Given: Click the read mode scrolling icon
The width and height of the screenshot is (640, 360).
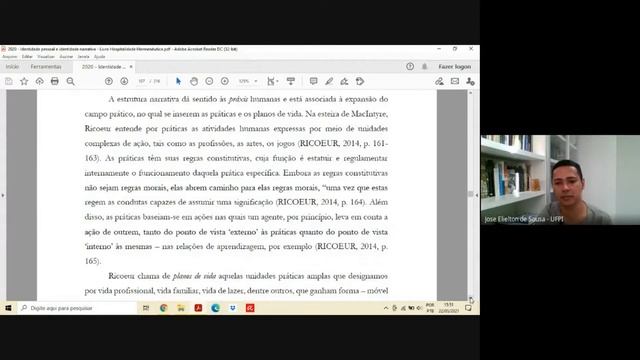Looking at the screenshot, I should 291,81.
